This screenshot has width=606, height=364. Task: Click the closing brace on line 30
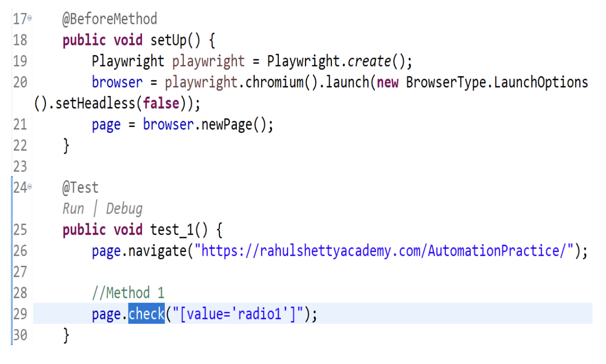[66, 335]
